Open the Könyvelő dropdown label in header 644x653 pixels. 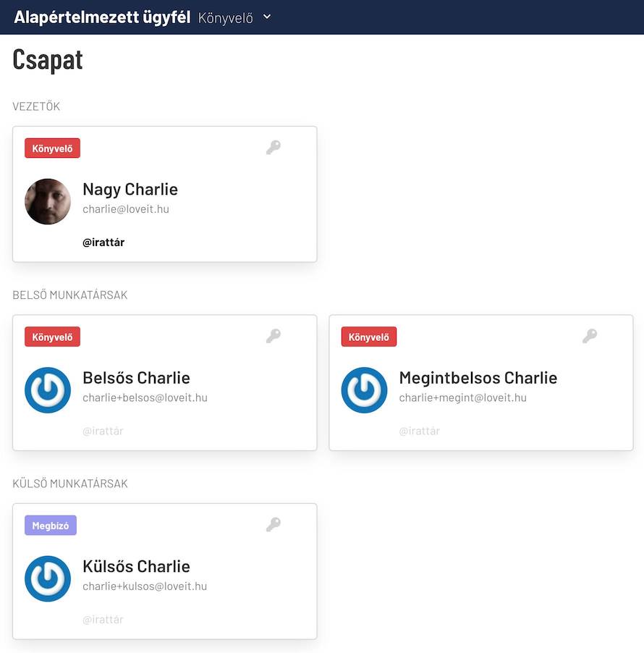tap(225, 17)
